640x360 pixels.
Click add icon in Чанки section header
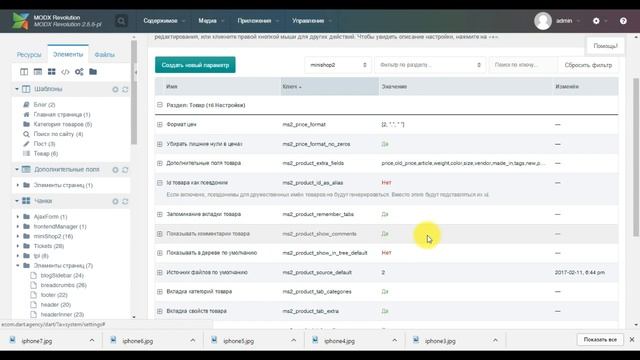tap(116, 201)
